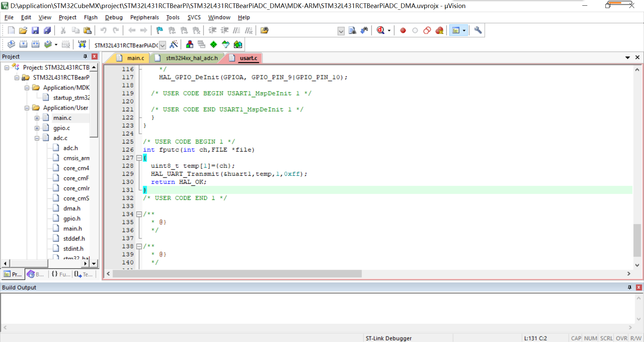Expand the main.c tree node

[x=37, y=118]
